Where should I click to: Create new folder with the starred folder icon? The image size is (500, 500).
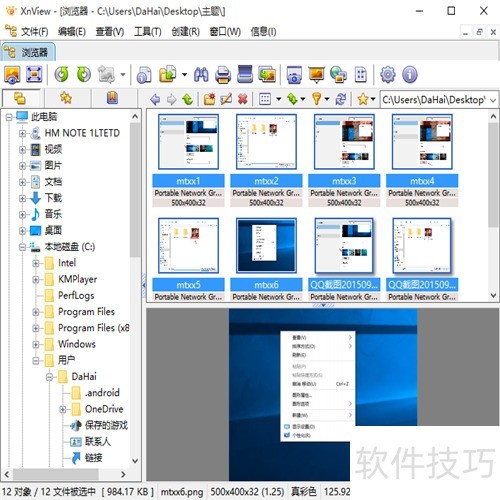pyautogui.click(x=210, y=99)
